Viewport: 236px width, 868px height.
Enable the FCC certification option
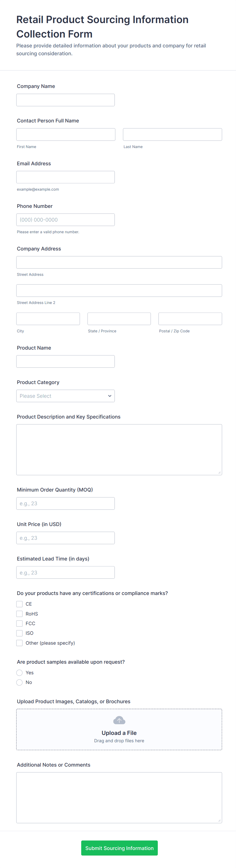tap(20, 624)
